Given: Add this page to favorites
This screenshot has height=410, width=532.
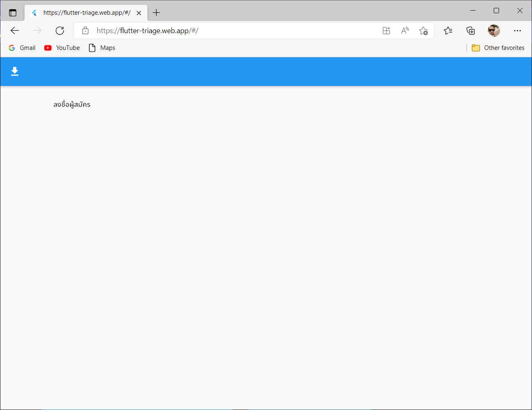Looking at the screenshot, I should click(423, 30).
